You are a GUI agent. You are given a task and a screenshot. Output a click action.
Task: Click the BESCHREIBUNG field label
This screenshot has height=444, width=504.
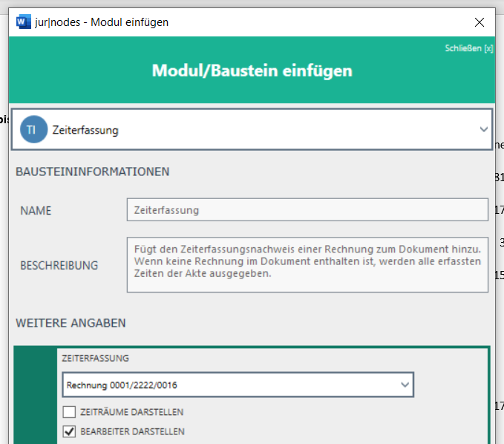[x=59, y=265]
